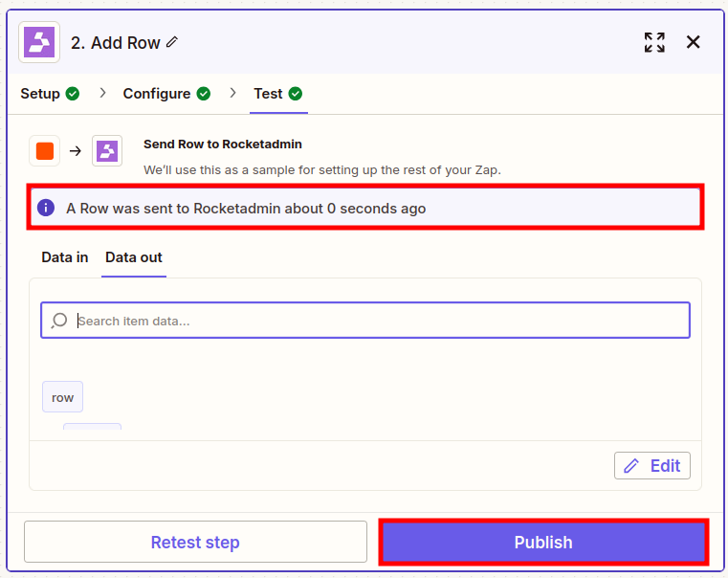Click the Edit button
This screenshot has height=578, width=728.
tap(651, 466)
